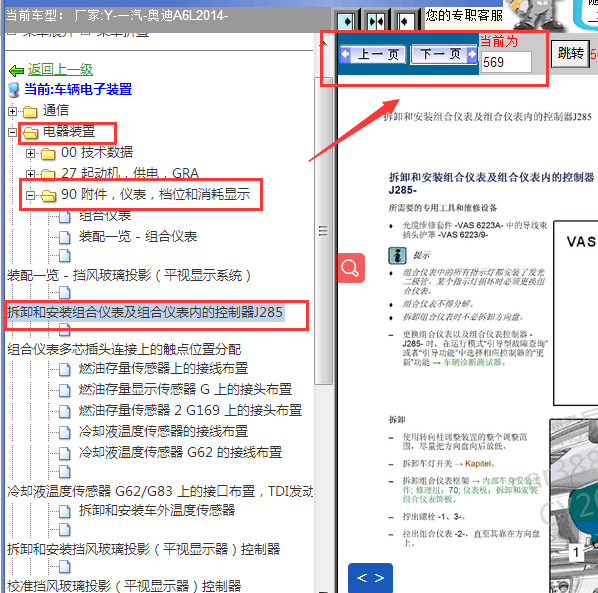Open 校准挡风玻璃投影（平视显示器）控制器

(x=124, y=586)
